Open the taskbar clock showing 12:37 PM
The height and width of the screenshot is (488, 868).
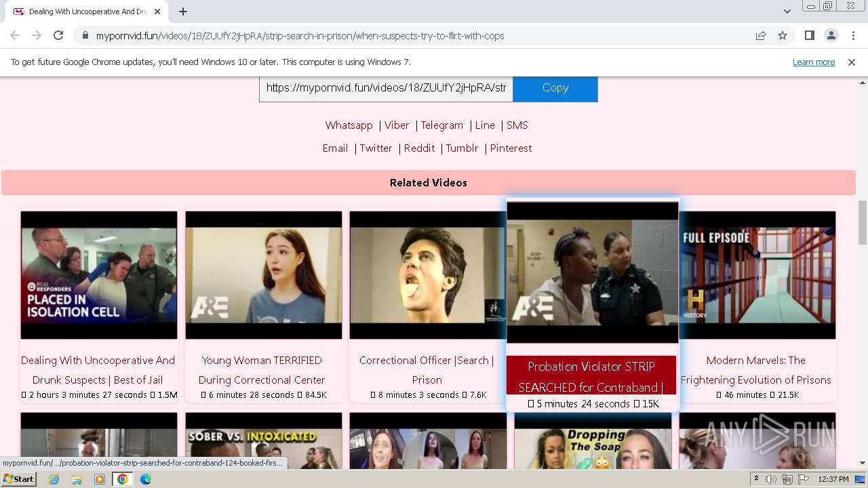(x=833, y=479)
